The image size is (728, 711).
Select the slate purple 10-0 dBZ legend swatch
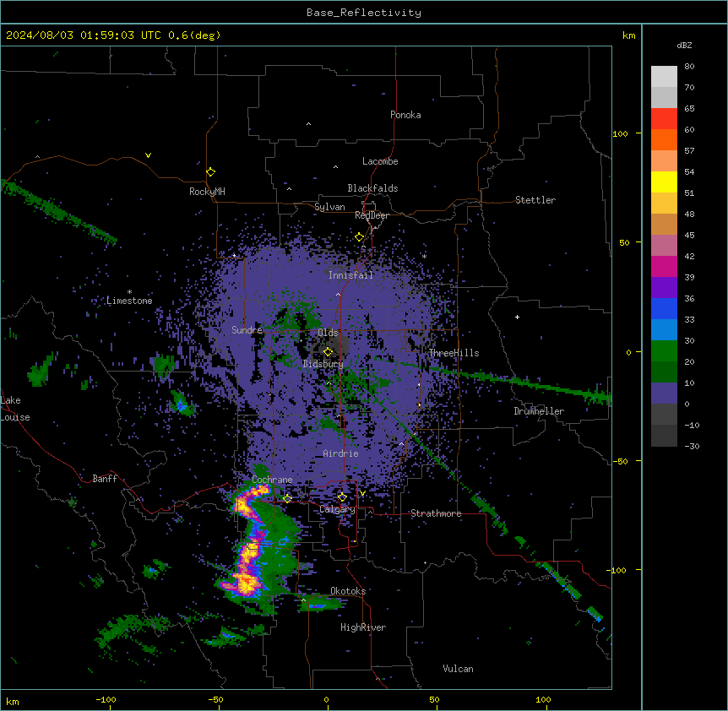tap(664, 393)
